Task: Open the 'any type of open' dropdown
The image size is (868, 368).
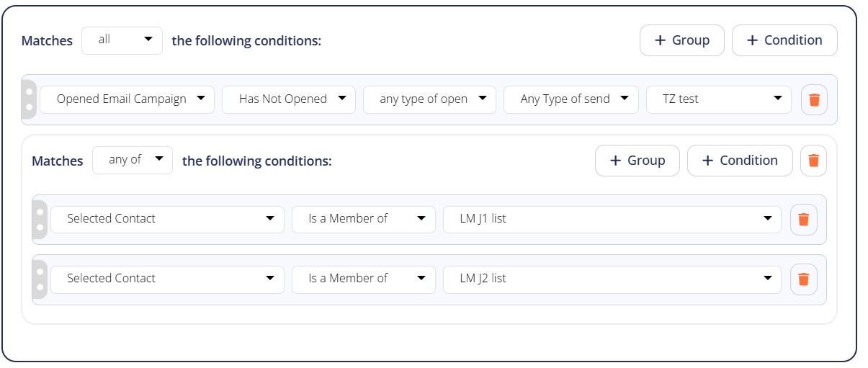Action: pos(429,99)
